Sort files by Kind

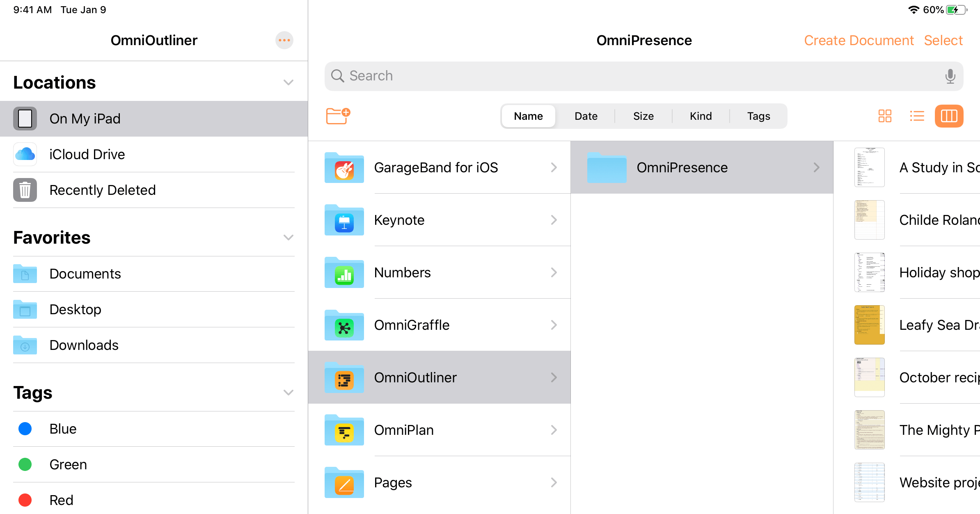[x=701, y=116]
